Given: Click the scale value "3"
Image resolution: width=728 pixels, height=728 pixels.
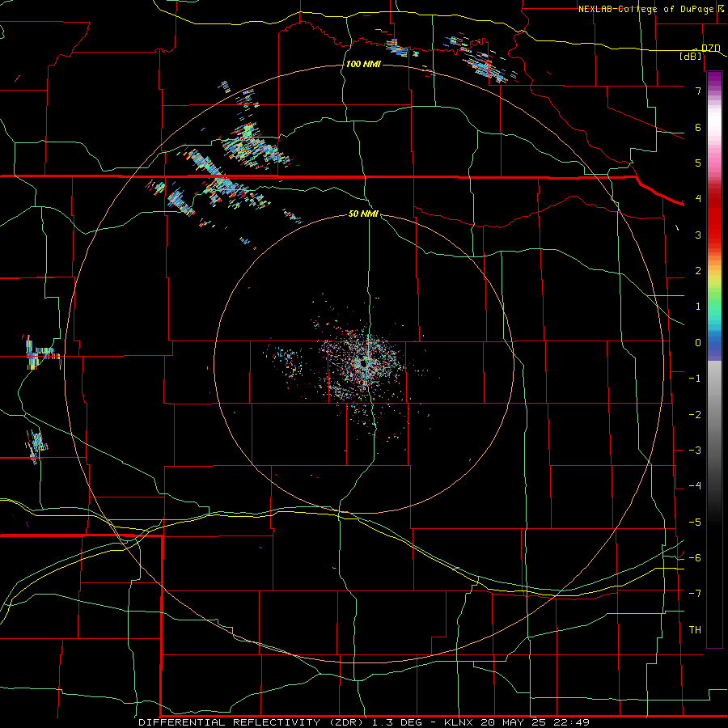Looking at the screenshot, I should click(x=698, y=235).
